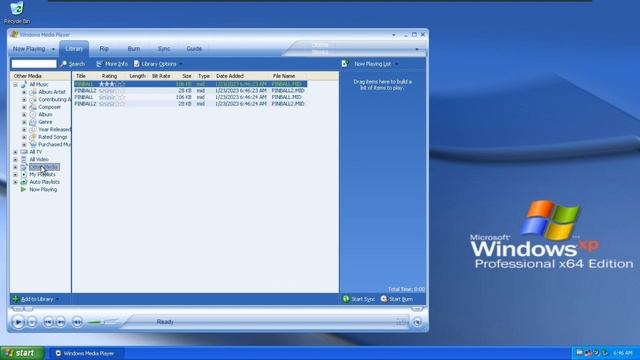Open the Now Playing List dropdown
Screen dimensions: 640x360
pyautogui.click(x=376, y=64)
